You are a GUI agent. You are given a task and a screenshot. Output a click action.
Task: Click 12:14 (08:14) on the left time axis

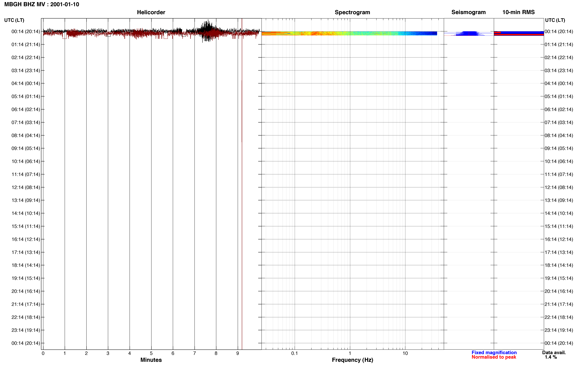[26, 187]
